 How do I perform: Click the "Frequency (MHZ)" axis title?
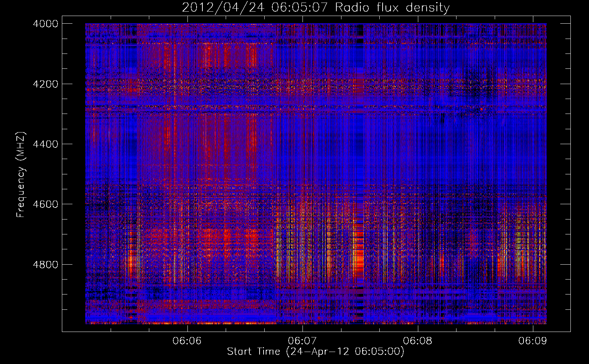(21, 175)
